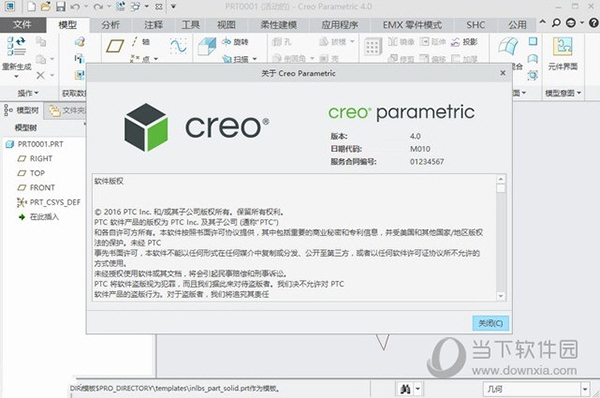Undo the last action using the Undo arrow
Screen dimensions: 600x398
coord(75,7)
